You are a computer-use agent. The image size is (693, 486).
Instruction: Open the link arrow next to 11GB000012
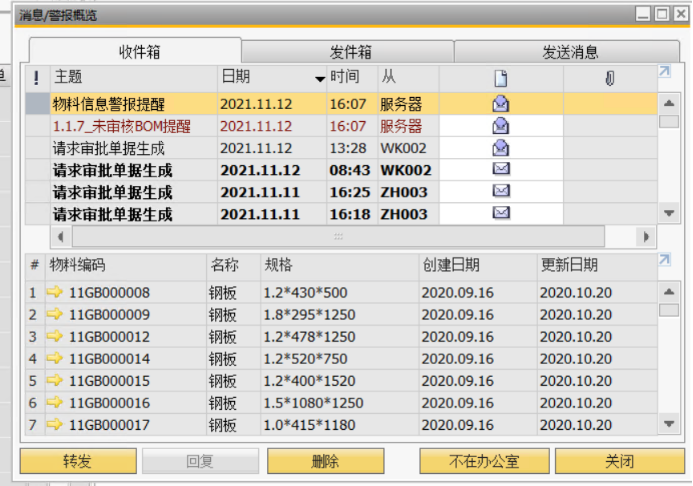54,337
